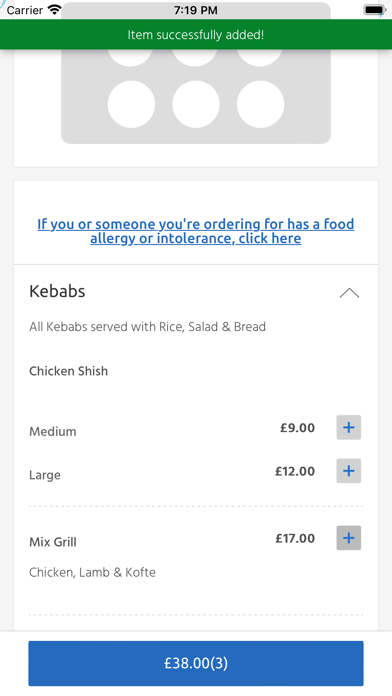Tap the Chicken, Lamb & Kofte description
The width and height of the screenshot is (392, 696).
coord(92,573)
